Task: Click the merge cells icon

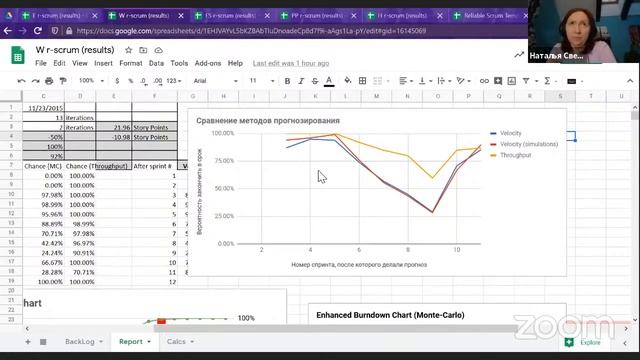Action: click(x=378, y=81)
